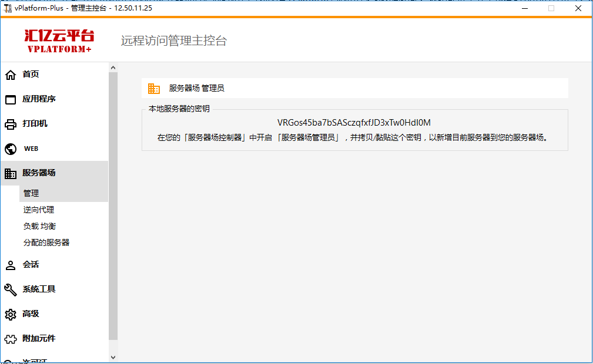
Task: Open the 逆向代理 submenu item
Action: [x=39, y=210]
